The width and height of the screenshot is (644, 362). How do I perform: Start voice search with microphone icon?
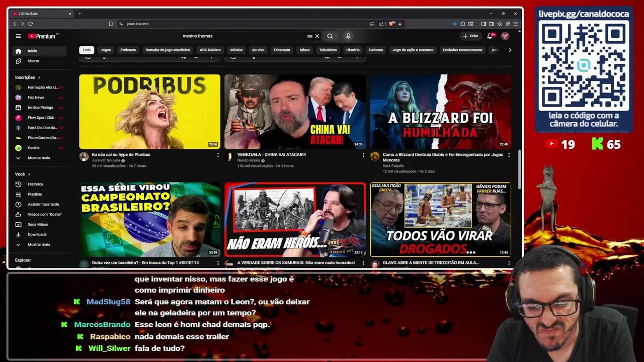[348, 36]
